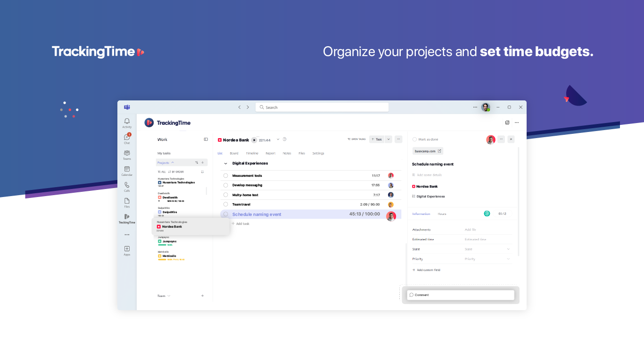Click the Comment input box

coord(461,295)
